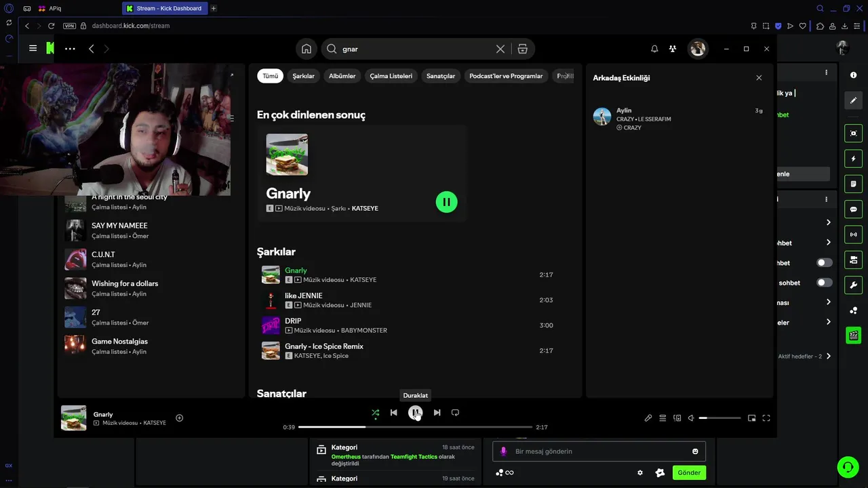Toggle shuffle in the player bar
This screenshot has height=488, width=868.
(x=375, y=412)
